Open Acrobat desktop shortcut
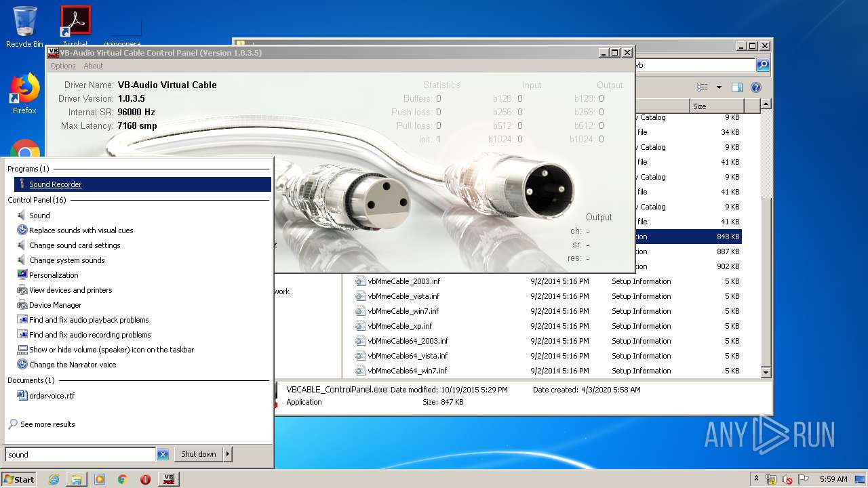 click(x=75, y=27)
